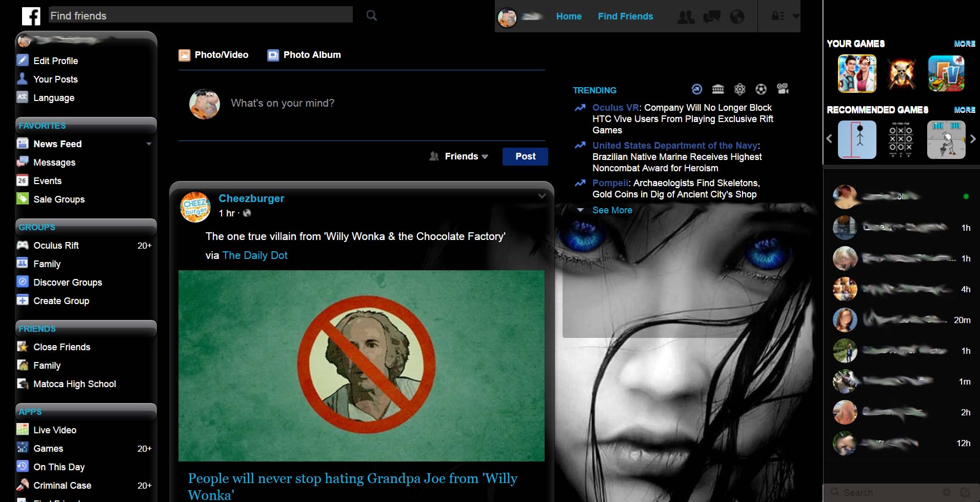This screenshot has width=980, height=502.
Task: Select the Entertainment trending movie camera icon
Action: click(783, 89)
